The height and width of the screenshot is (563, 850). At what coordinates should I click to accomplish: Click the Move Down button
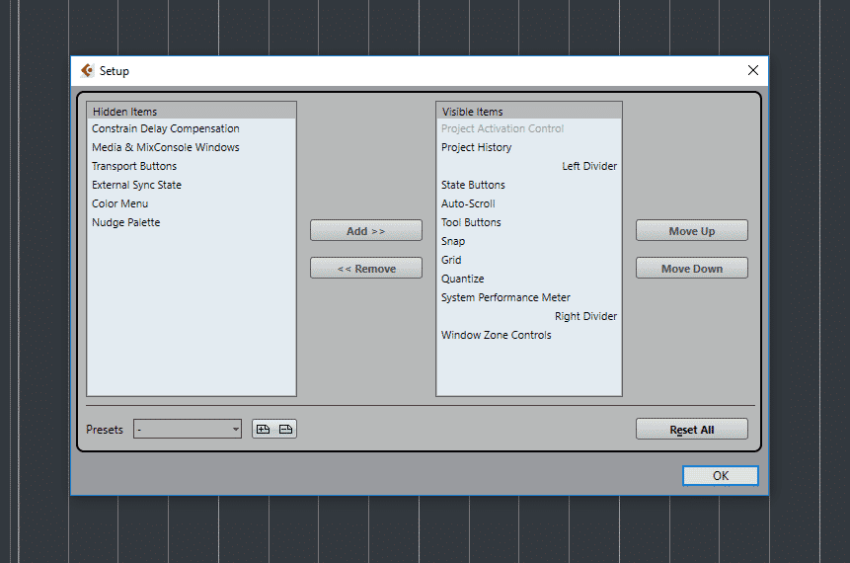pyautogui.click(x=691, y=269)
